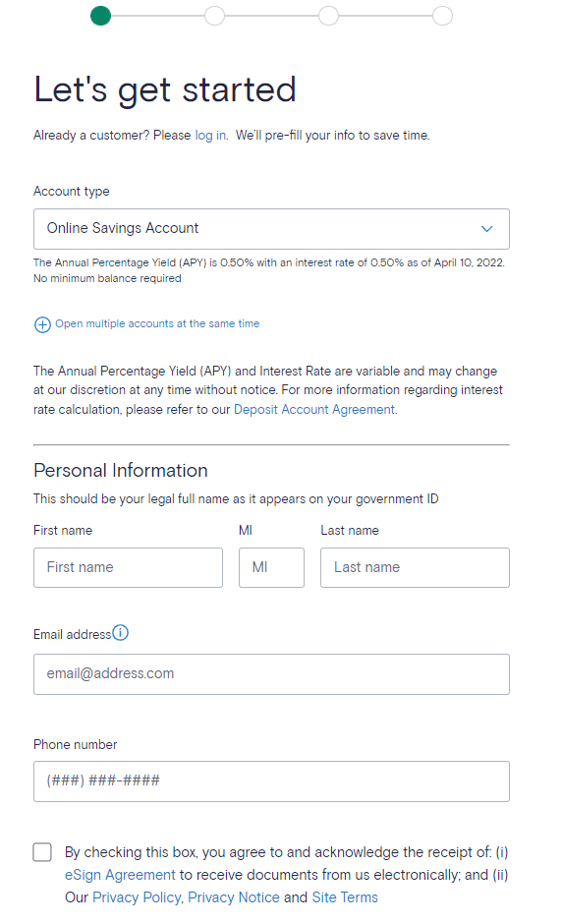This screenshot has height=924, width=562.
Task: Focus the Last name input field
Action: point(416,567)
